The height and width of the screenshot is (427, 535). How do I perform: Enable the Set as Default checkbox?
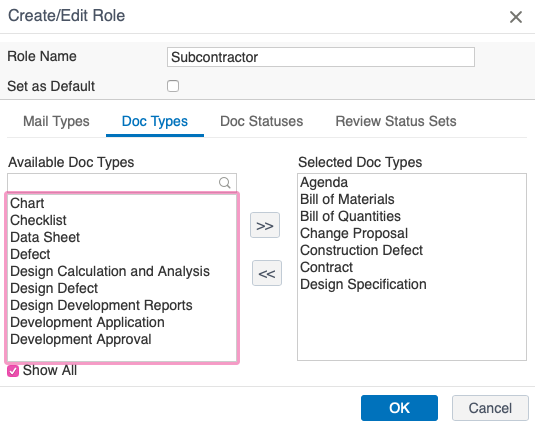(173, 86)
